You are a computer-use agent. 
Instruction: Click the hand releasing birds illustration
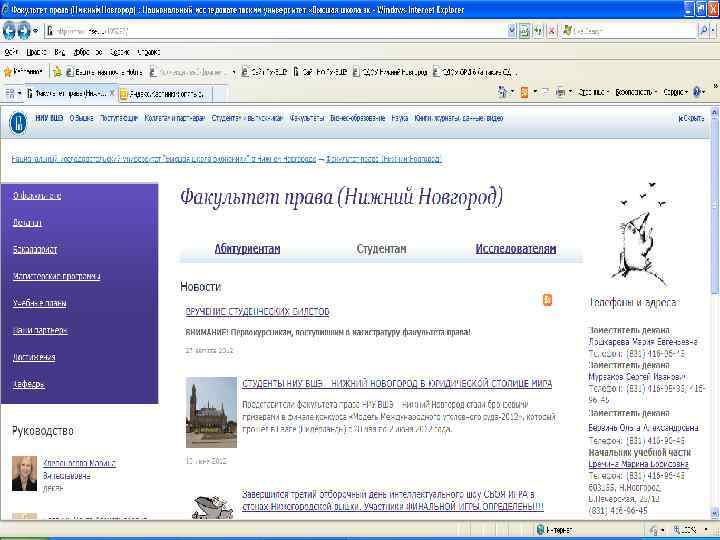(x=640, y=234)
